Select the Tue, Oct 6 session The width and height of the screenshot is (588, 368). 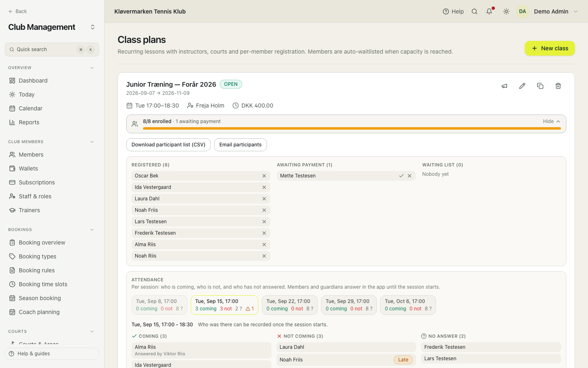coord(408,305)
